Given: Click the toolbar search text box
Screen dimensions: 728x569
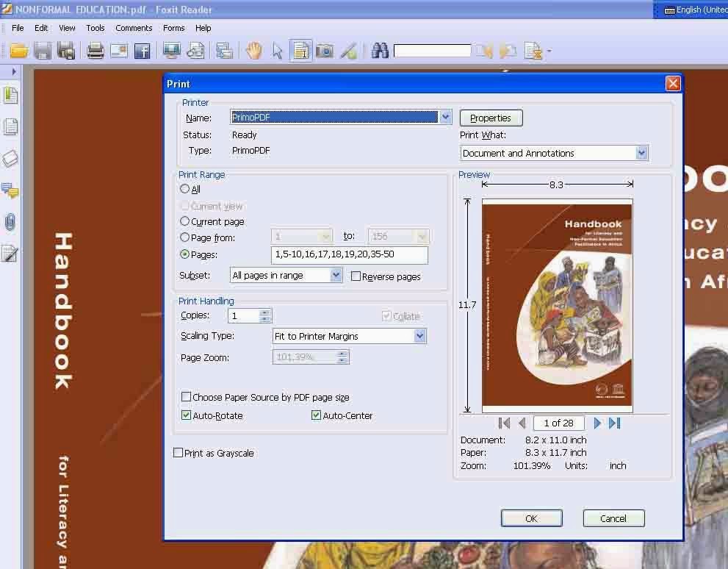Looking at the screenshot, I should click(x=432, y=51).
